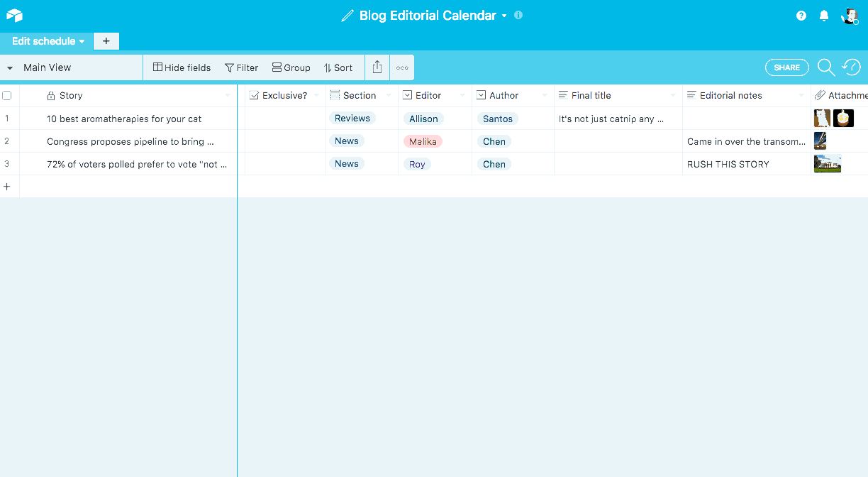Open the Hide fields menu
This screenshot has width=868, height=477.
pyautogui.click(x=182, y=67)
